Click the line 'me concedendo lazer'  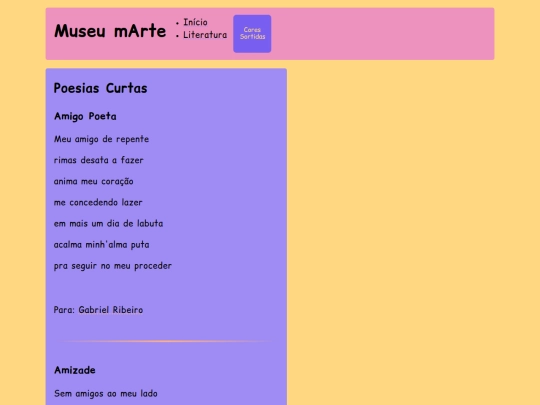pos(98,202)
